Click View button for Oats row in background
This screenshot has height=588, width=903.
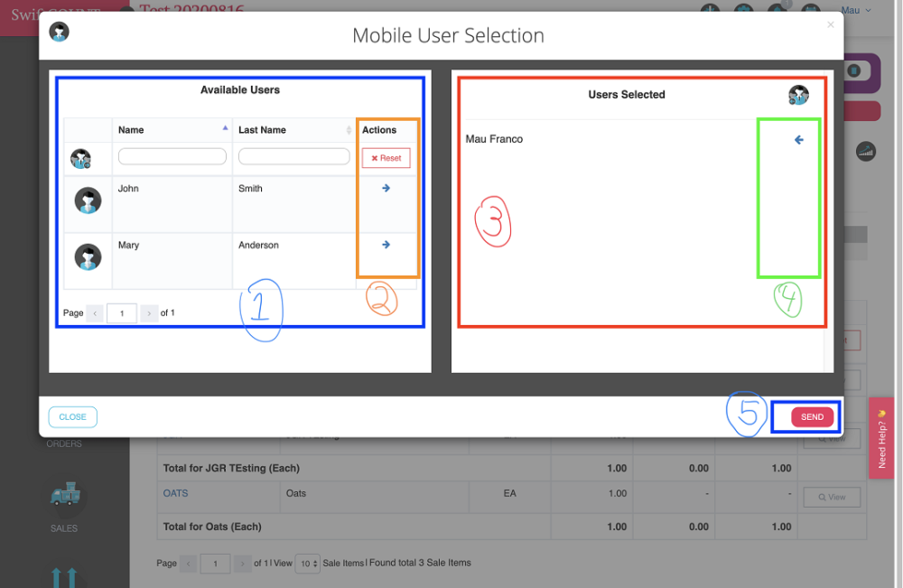(833, 497)
